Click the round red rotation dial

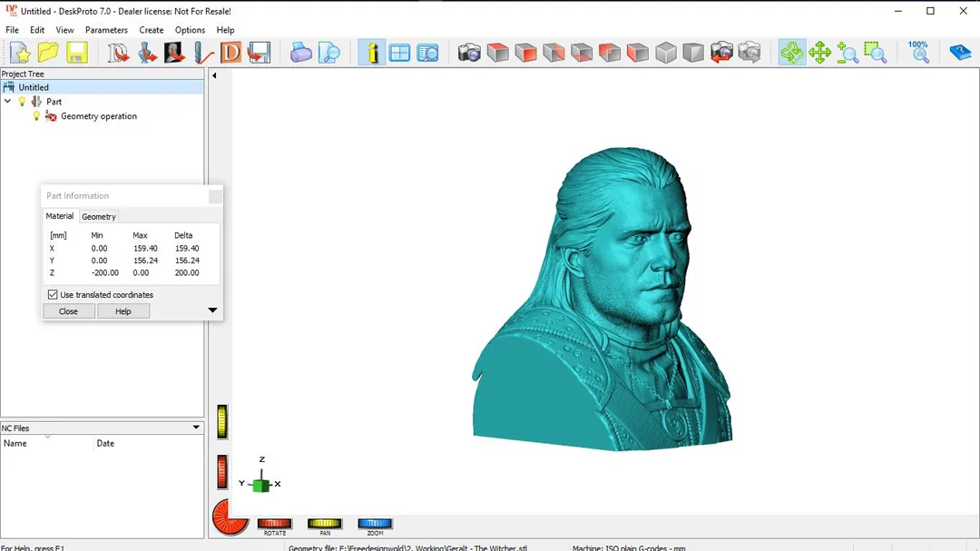(x=230, y=517)
